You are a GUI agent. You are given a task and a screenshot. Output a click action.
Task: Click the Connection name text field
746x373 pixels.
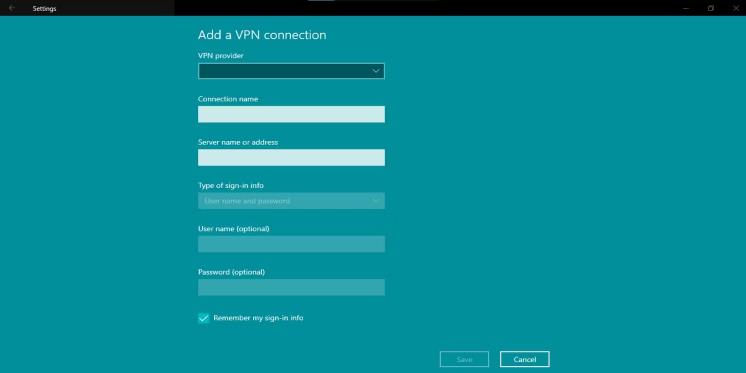coord(291,114)
